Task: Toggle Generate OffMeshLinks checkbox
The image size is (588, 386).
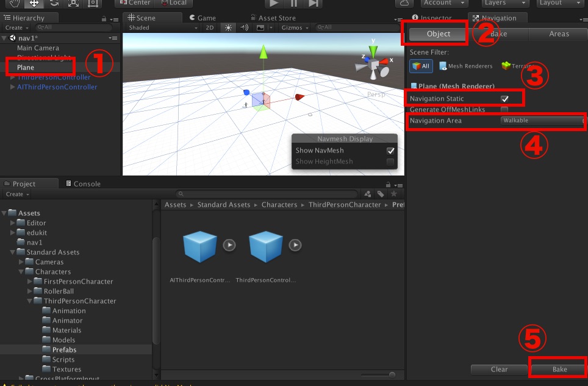Action: 504,109
